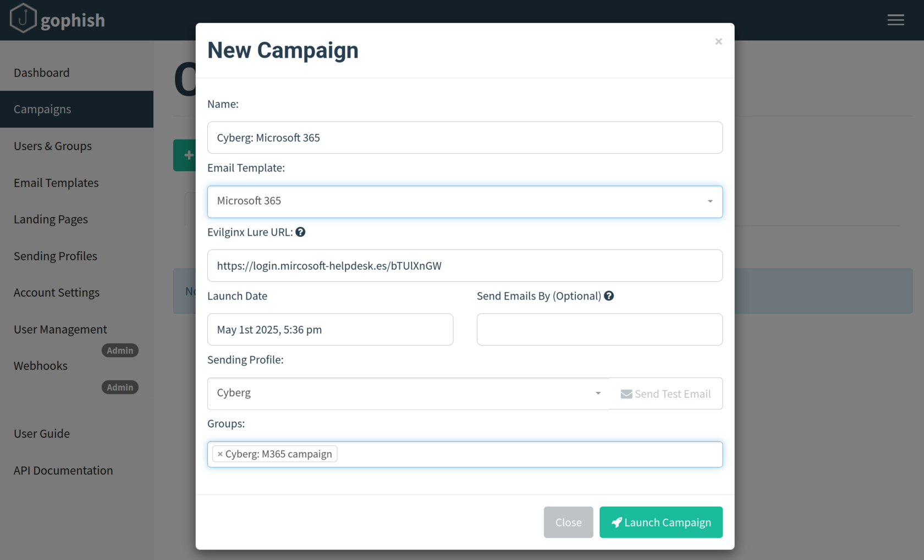Open Landing Pages section
This screenshot has height=560, width=924.
(51, 219)
